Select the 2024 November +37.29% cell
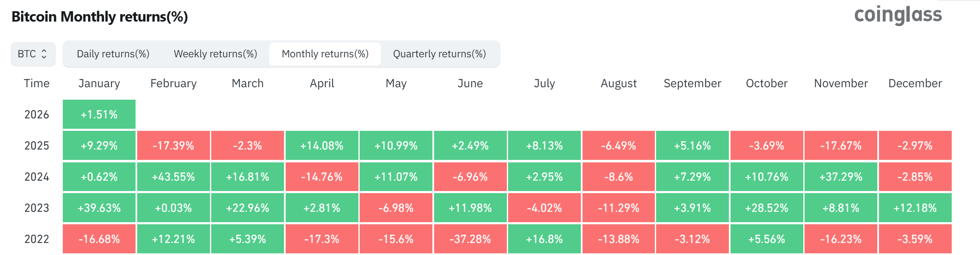The height and width of the screenshot is (255, 980). (x=840, y=177)
